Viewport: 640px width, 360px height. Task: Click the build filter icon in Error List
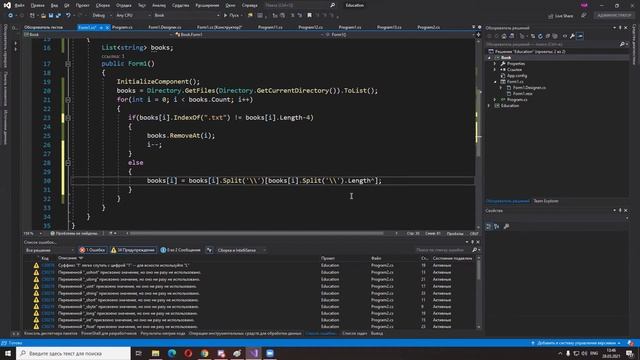(x=209, y=250)
